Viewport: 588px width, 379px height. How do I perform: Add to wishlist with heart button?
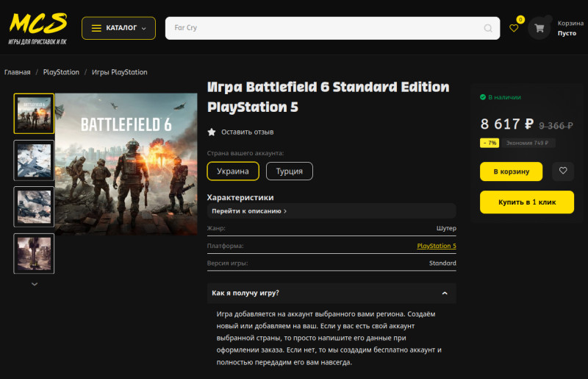[x=563, y=171]
